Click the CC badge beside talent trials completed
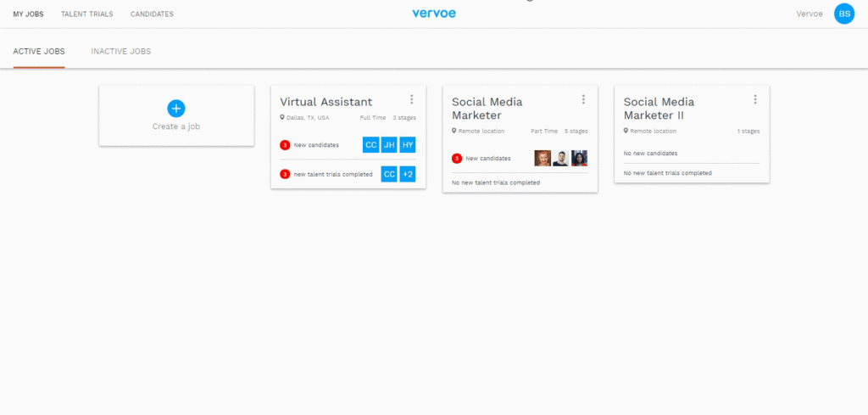This screenshot has width=868, height=415. [389, 174]
